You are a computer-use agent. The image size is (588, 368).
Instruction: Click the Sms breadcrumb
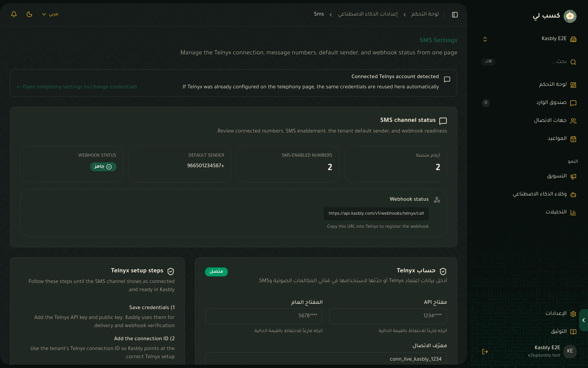pyautogui.click(x=319, y=14)
